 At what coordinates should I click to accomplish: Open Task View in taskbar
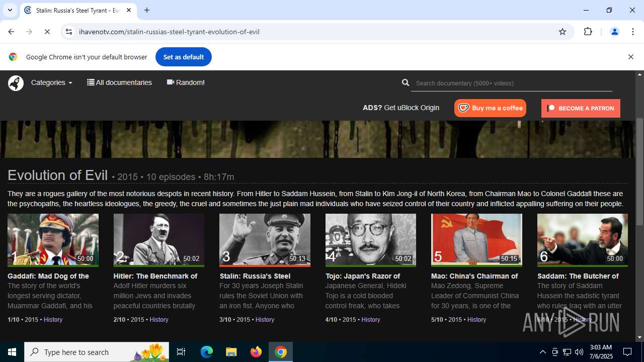181,352
